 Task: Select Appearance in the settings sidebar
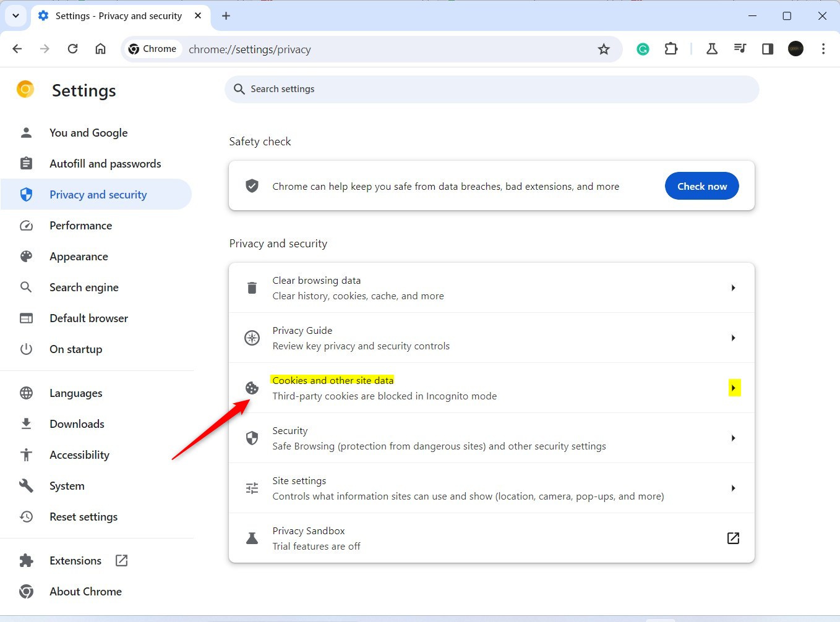click(79, 256)
